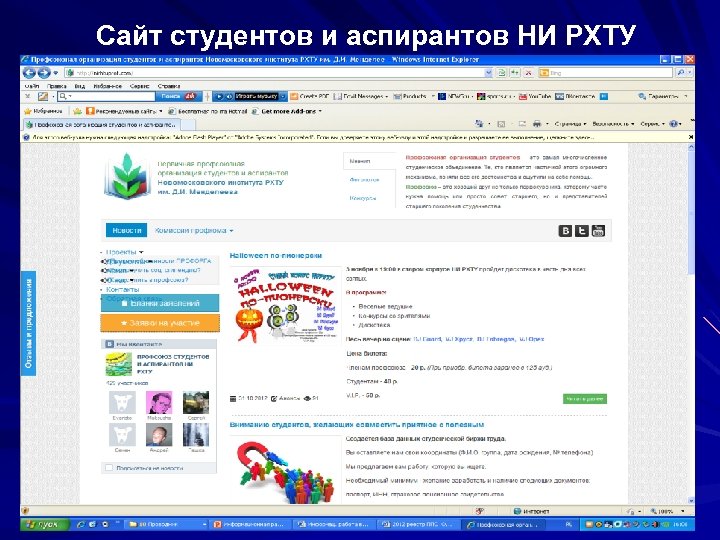720x540 pixels.
Task: Open the pink portrait member avatar
Action: [159, 403]
